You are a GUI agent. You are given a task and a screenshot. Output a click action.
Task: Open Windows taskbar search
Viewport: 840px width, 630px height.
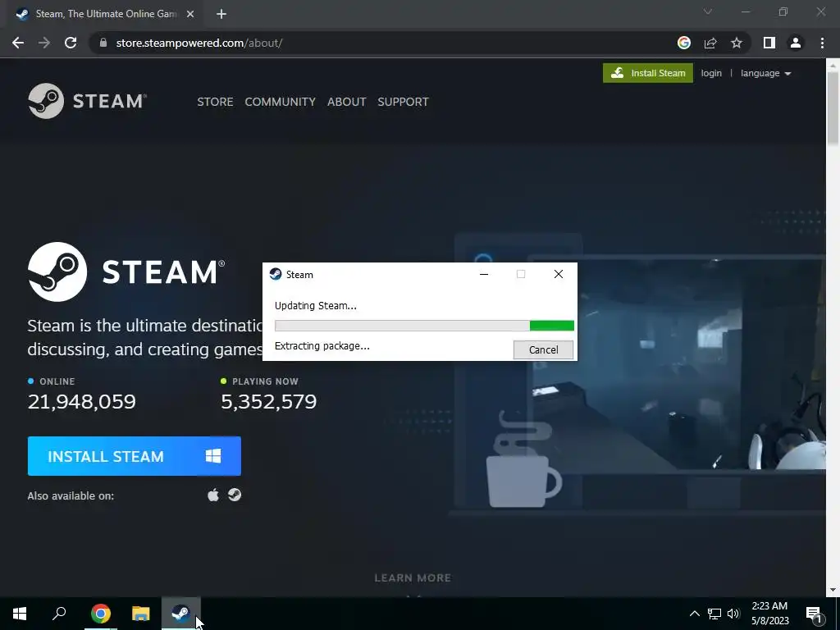click(x=59, y=614)
